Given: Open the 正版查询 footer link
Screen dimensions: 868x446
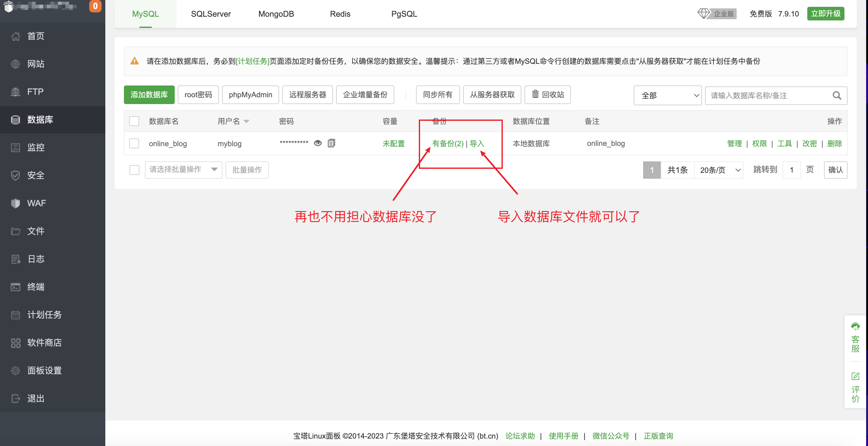Looking at the screenshot, I should (658, 436).
